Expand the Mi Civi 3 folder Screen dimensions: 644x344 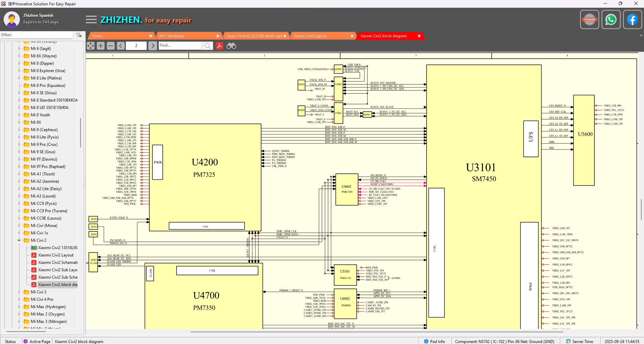(19, 292)
